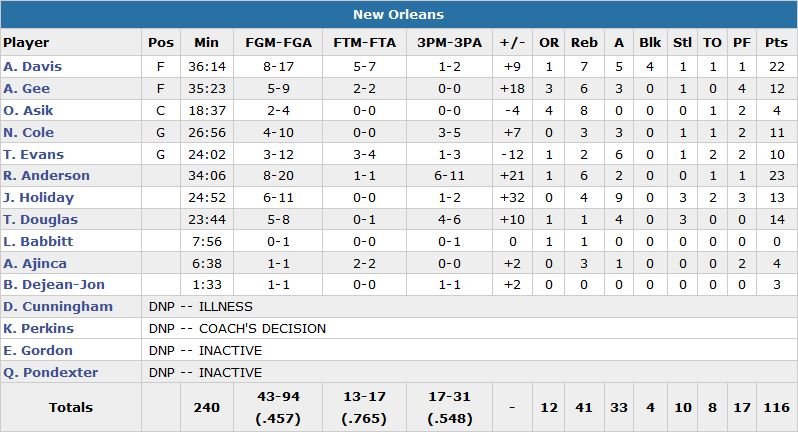Open J. Holiday player profile

pos(39,198)
